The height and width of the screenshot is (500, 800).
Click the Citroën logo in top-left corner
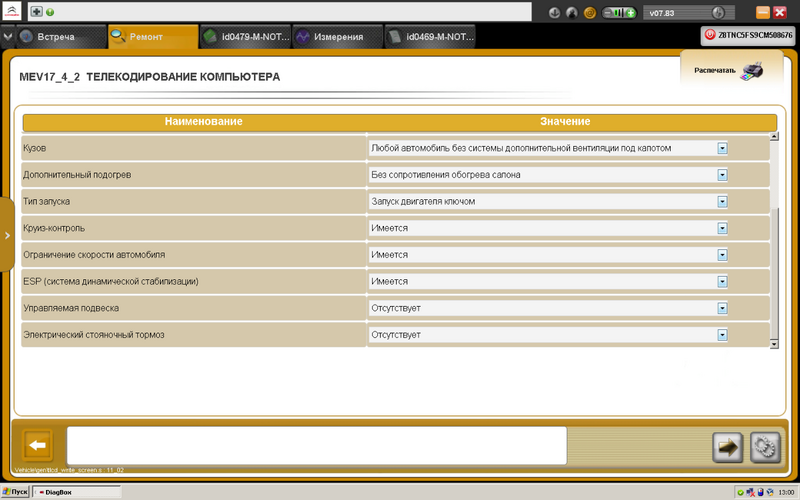click(13, 13)
